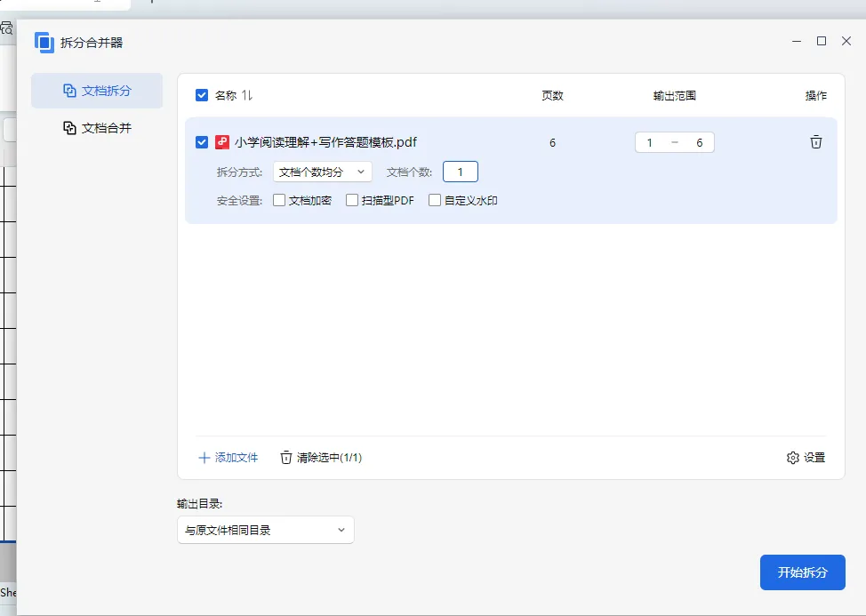Viewport: 866px width, 616px height.
Task: Click the 文档个数 input box
Action: 460,172
